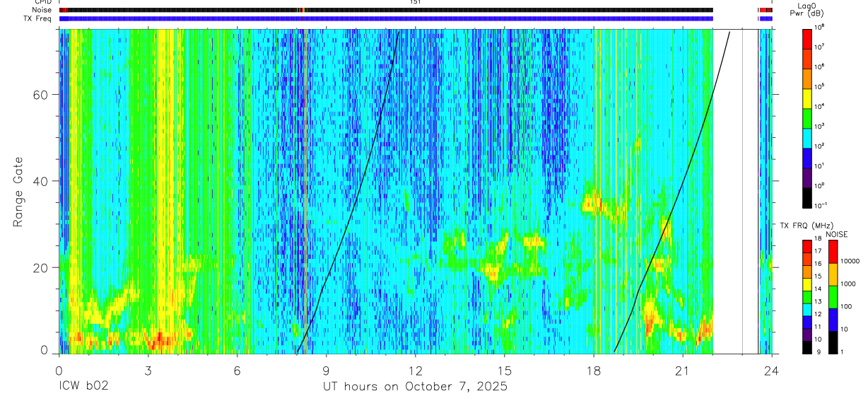Viewport: 868px width, 401px height.
Task: Click the "Range Gate" y-axis title
Action: [x=18, y=192]
